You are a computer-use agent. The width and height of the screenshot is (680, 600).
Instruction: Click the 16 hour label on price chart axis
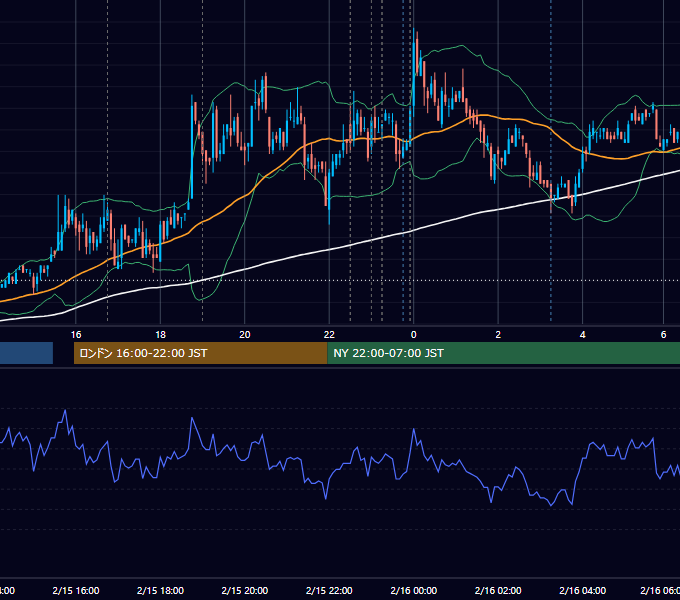tap(76, 335)
